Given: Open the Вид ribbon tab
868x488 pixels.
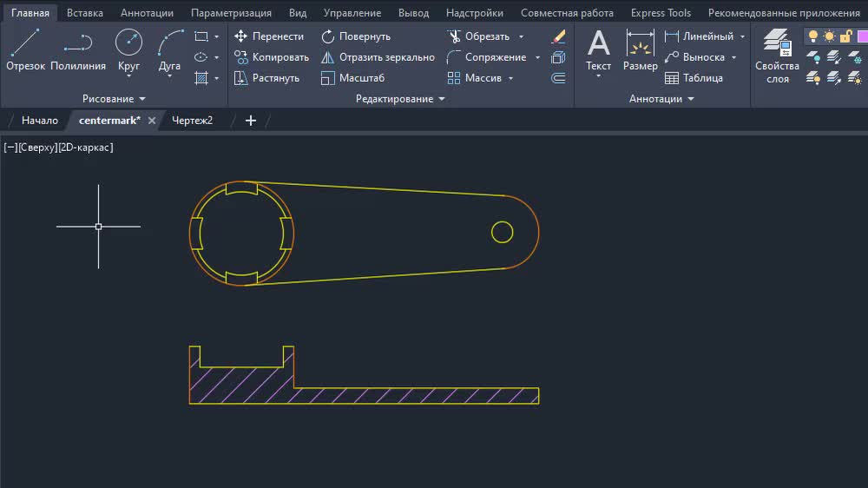Looking at the screenshot, I should 297,13.
